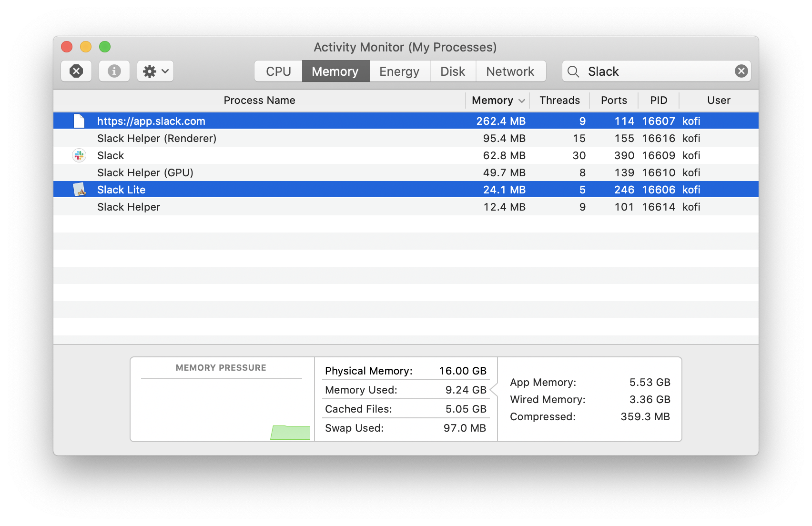Open the process info inspector icon

(x=114, y=71)
